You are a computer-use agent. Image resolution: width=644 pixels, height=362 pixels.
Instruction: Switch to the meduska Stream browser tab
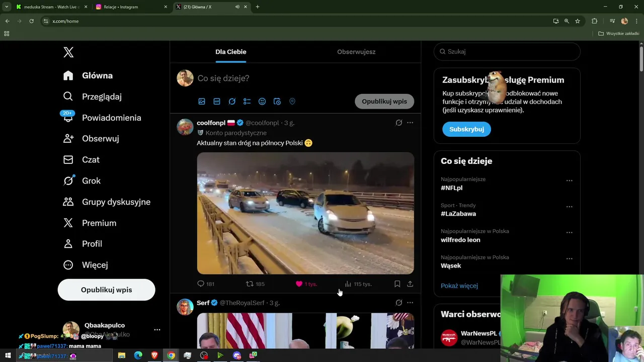[x=50, y=7]
